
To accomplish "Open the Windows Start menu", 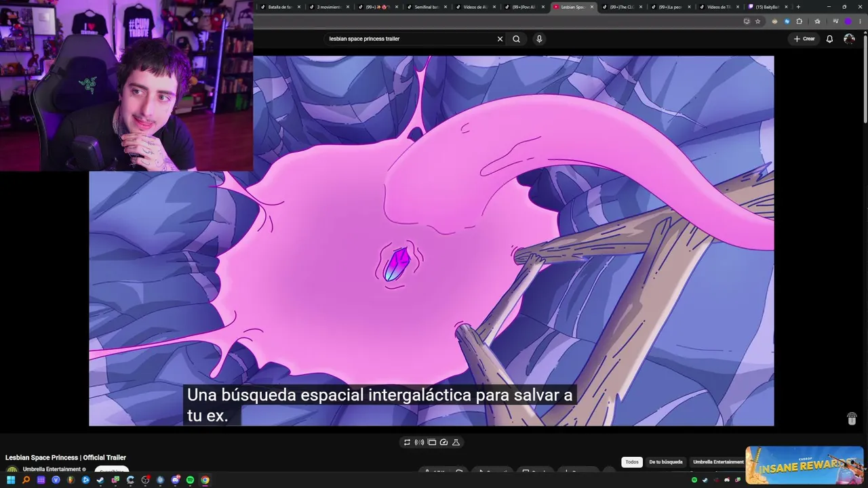I will click(11, 480).
